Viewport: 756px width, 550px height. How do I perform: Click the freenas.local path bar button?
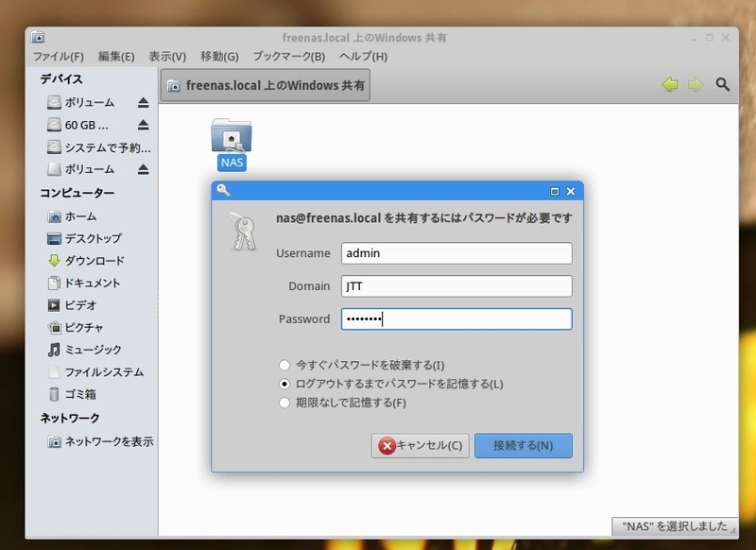point(266,85)
